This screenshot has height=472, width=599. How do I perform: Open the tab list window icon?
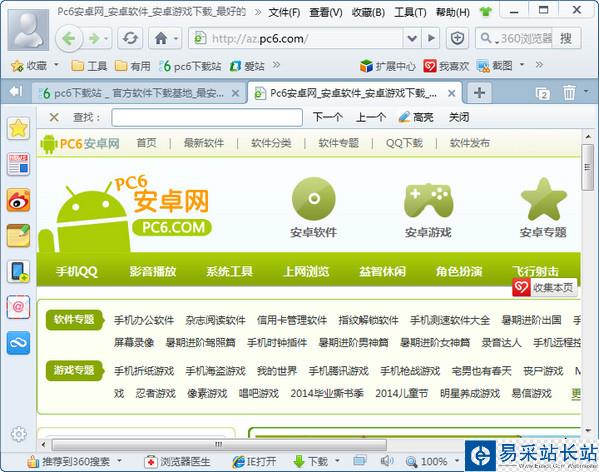543,93
